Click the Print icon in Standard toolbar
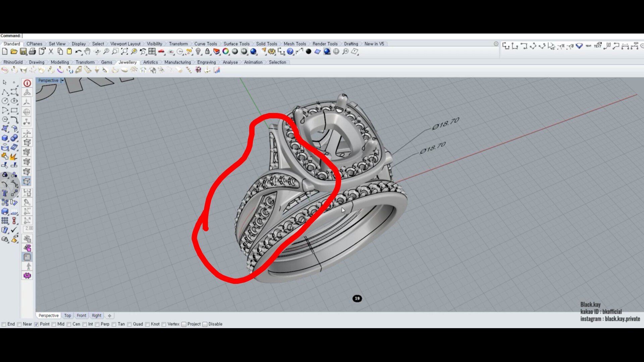 click(32, 52)
